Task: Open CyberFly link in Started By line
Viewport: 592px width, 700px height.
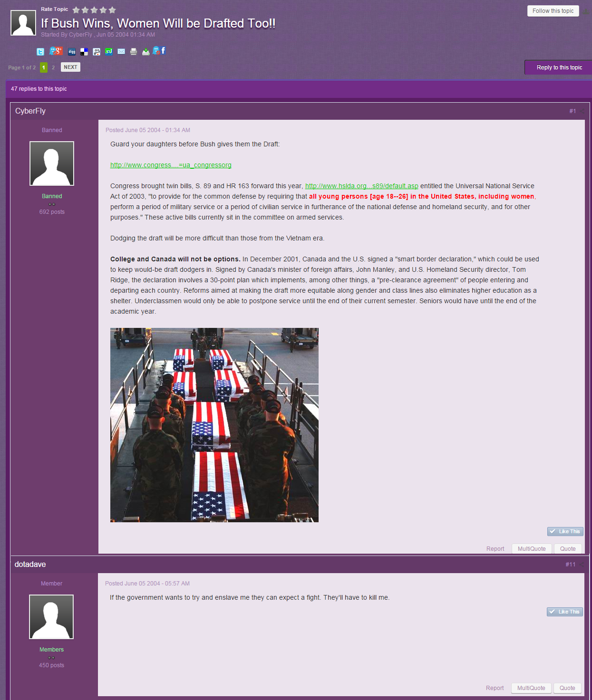Action: (80, 35)
